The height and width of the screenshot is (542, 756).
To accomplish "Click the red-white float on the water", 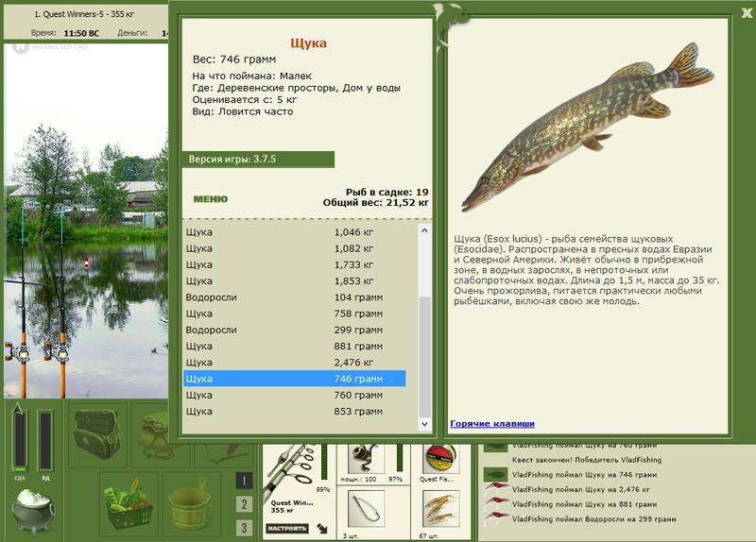I will tap(87, 263).
